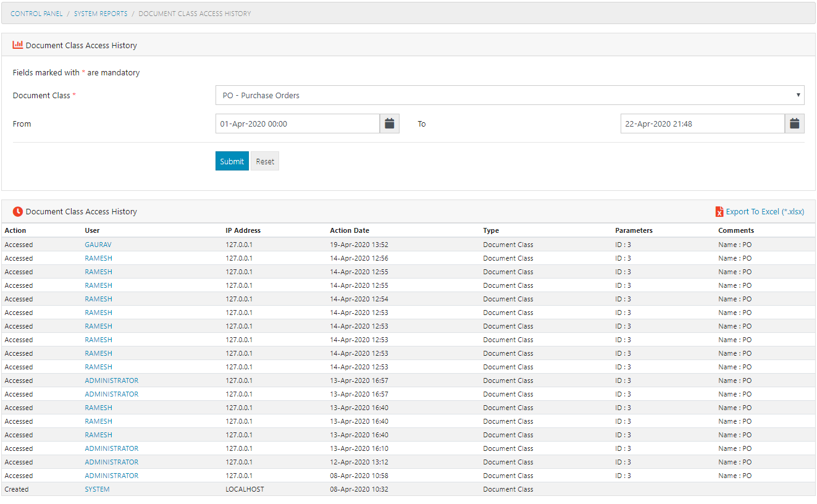
Task: Open the To date calendar picker
Action: pos(795,124)
